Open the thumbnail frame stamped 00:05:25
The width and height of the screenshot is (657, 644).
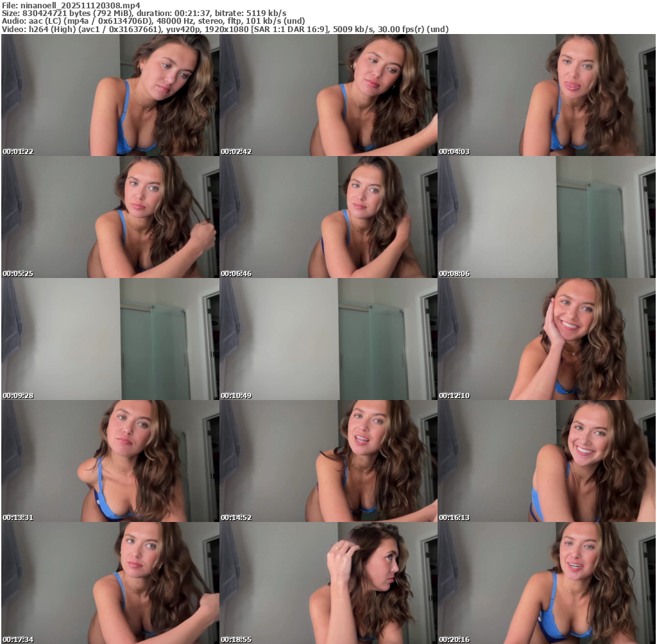[110, 217]
